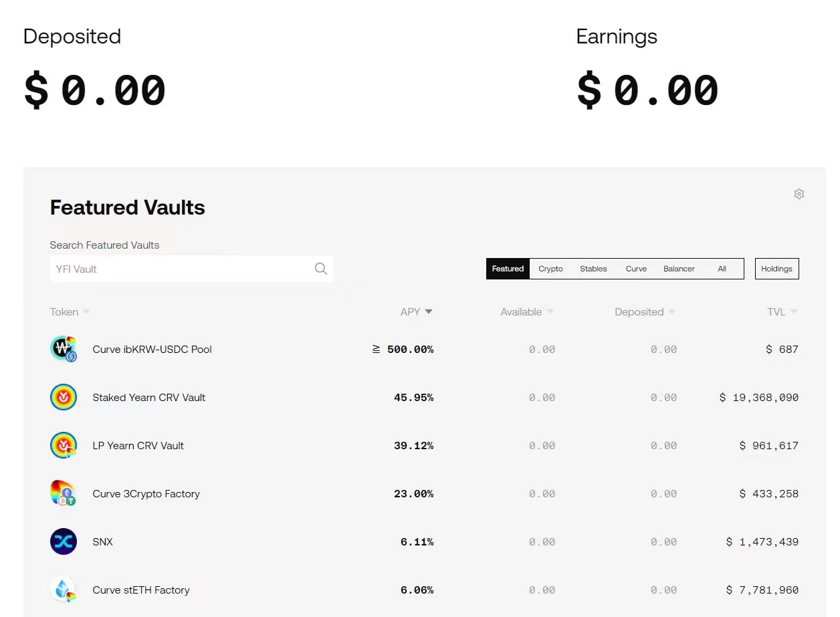
Task: Click the Curve 3Crypto Factory token icon
Action: [64, 493]
